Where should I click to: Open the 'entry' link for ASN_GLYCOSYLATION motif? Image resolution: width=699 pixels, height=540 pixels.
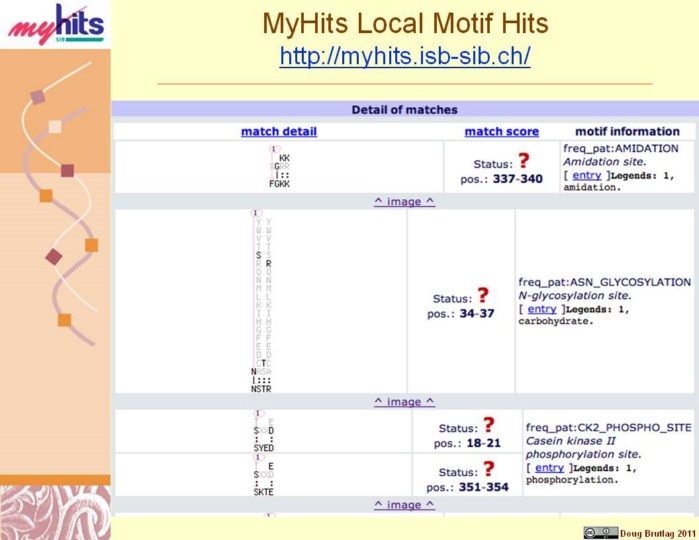(x=541, y=309)
